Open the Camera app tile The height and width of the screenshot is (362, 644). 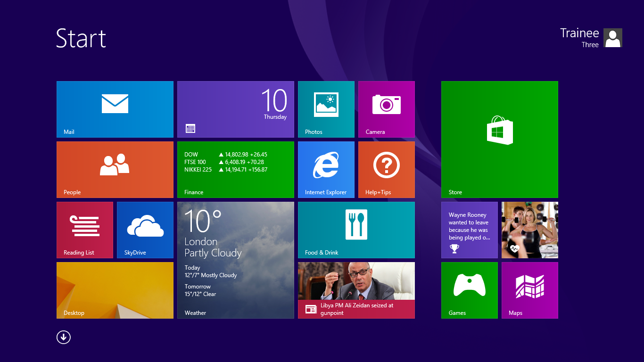coord(386,109)
